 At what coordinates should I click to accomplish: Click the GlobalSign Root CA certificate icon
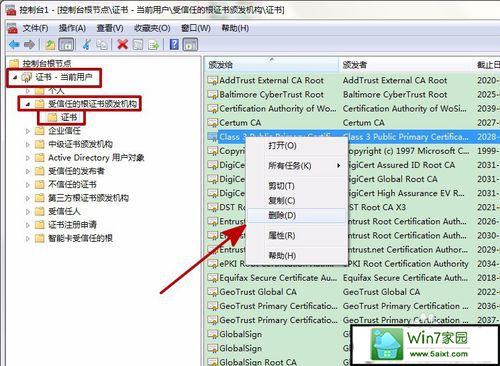pyautogui.click(x=212, y=362)
